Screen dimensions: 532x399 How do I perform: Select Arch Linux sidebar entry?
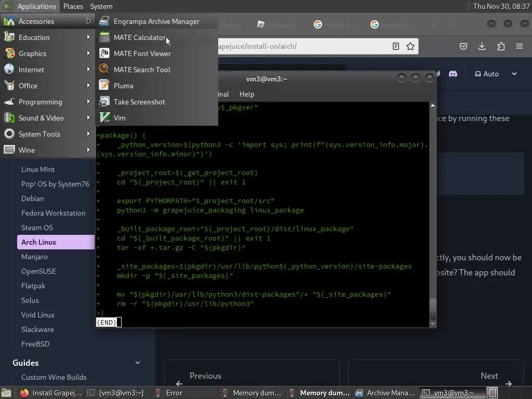(56, 242)
